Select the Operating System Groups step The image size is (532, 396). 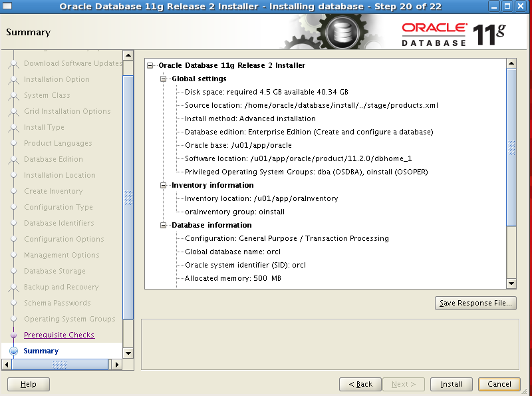tap(70, 319)
